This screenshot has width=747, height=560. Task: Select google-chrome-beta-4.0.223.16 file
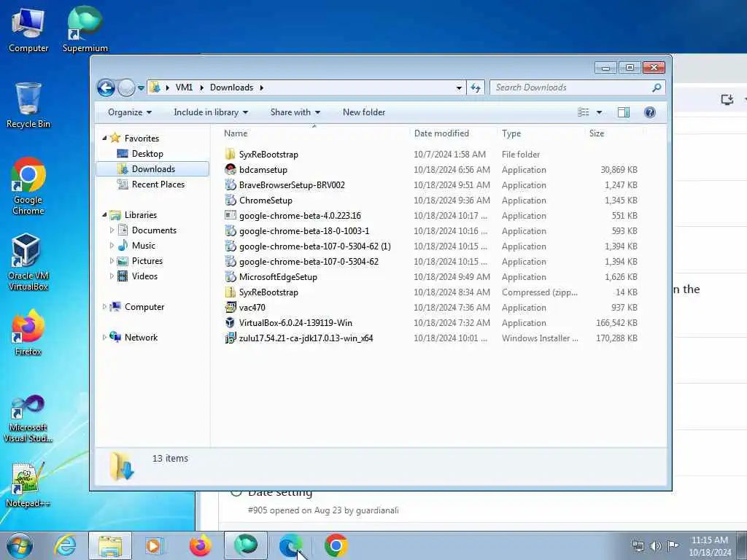(x=300, y=216)
